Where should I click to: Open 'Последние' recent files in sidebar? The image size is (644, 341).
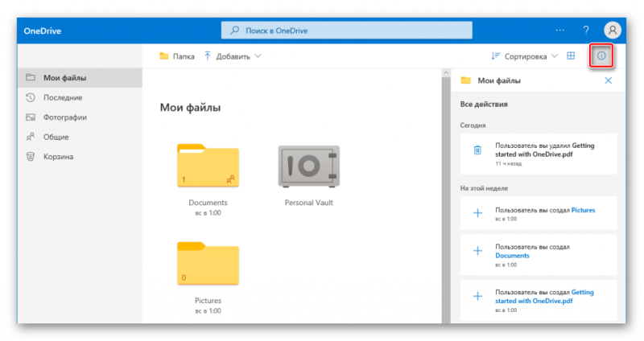coord(80,97)
